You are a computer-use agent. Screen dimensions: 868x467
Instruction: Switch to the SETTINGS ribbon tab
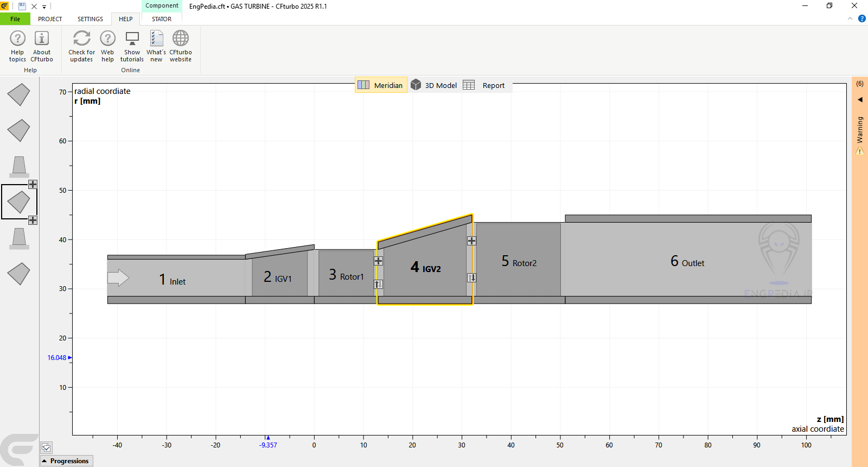tap(90, 19)
